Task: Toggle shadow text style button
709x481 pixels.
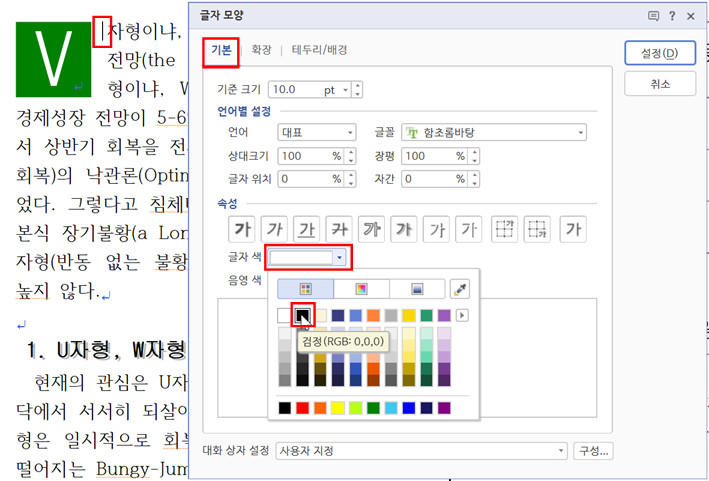Action: 406,229
